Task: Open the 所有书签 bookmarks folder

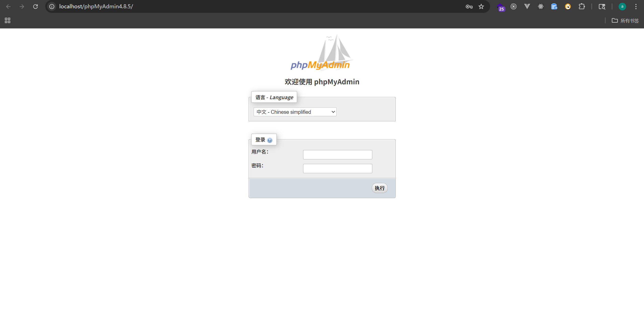Action: 625,21
